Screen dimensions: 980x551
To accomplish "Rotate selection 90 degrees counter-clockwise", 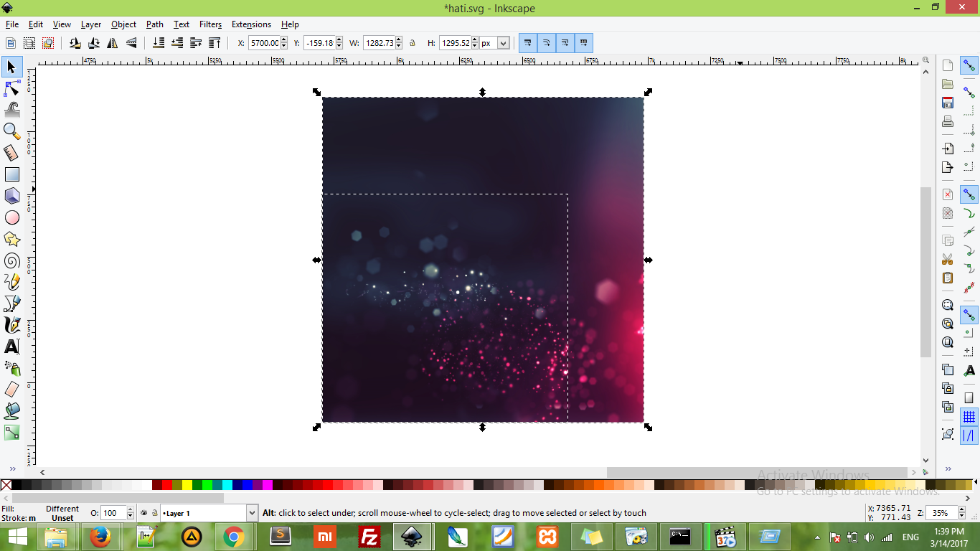I will (75, 43).
